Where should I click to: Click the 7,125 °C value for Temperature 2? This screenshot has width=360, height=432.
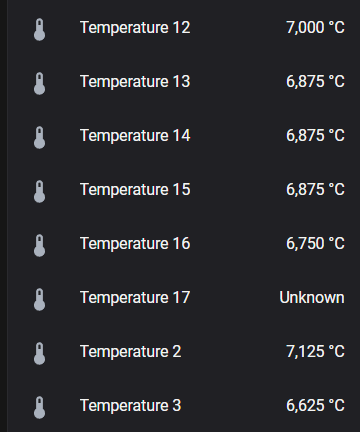[x=315, y=352]
